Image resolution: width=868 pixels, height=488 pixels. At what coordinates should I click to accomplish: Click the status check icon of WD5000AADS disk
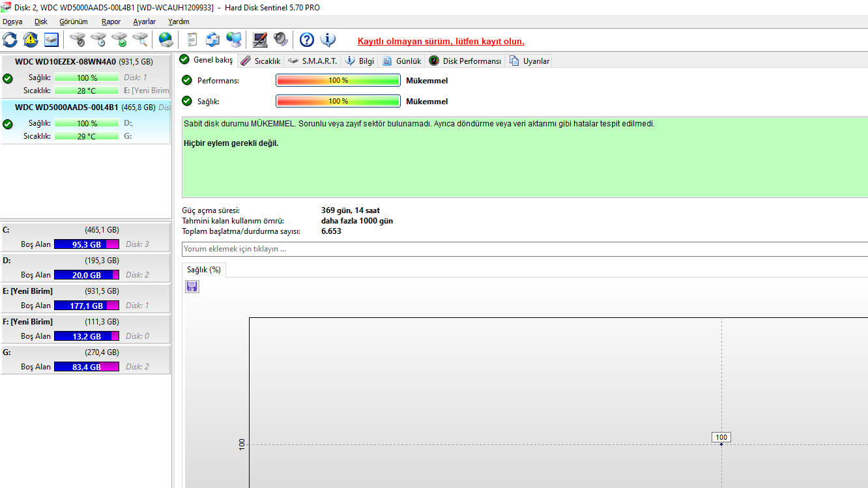pyautogui.click(x=8, y=124)
